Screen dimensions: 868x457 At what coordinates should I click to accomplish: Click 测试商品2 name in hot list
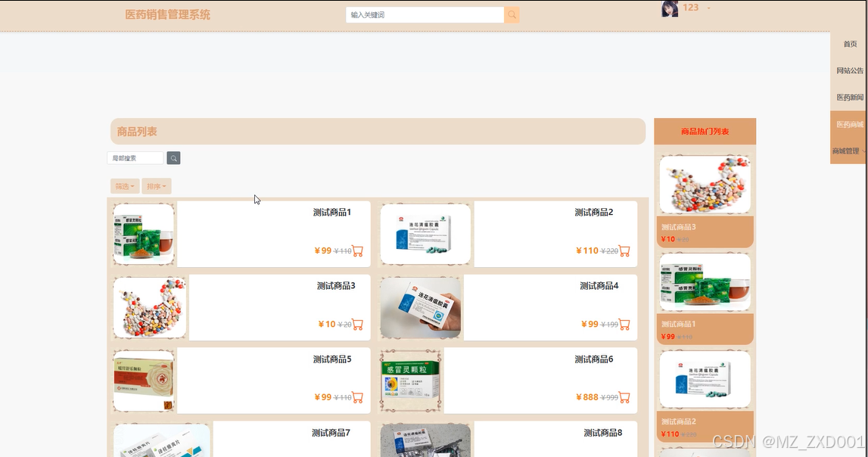tap(679, 421)
